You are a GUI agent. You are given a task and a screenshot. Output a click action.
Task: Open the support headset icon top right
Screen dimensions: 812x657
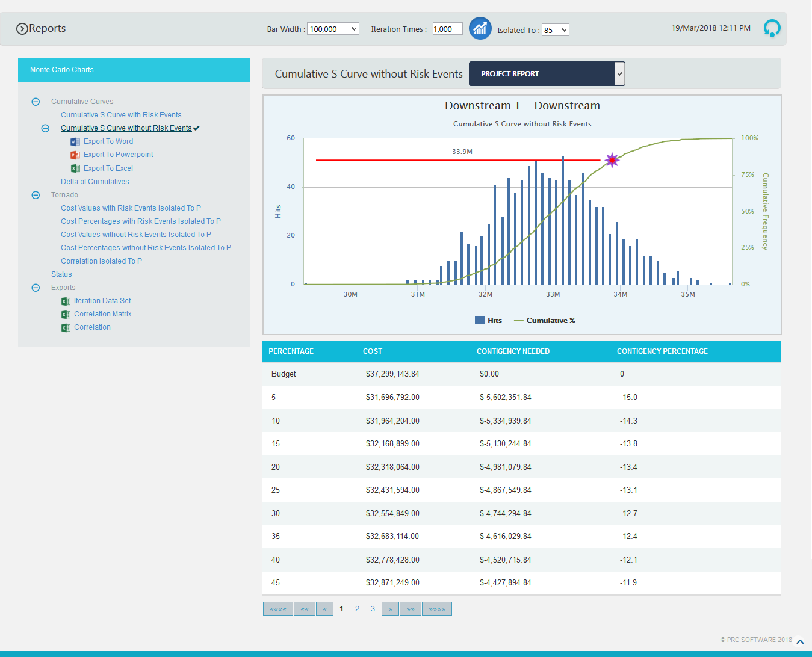[772, 28]
